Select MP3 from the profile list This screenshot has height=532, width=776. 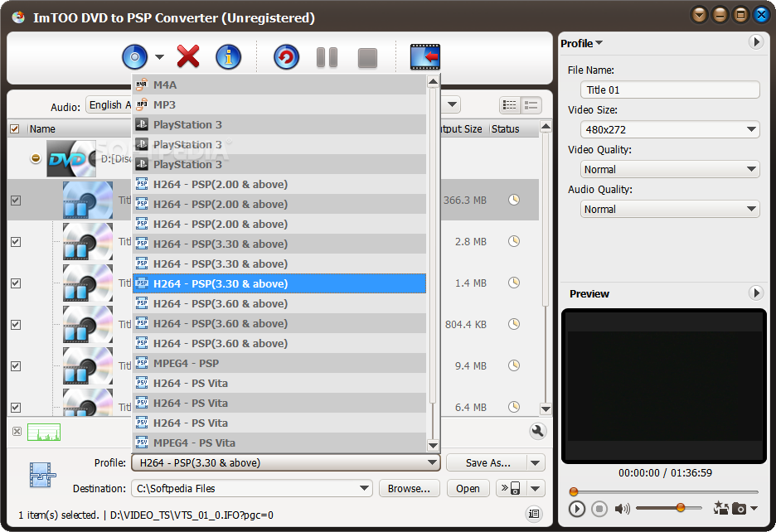pyautogui.click(x=279, y=105)
